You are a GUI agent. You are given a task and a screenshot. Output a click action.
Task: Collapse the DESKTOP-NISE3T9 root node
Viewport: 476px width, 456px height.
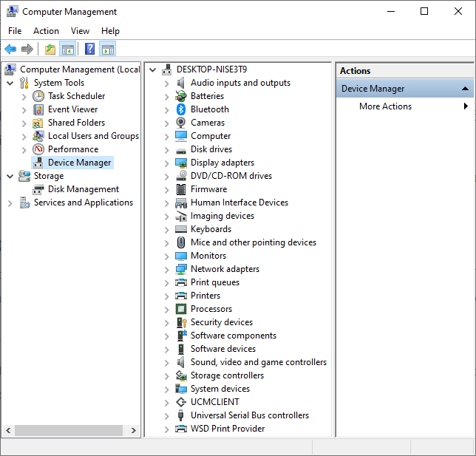(153, 69)
